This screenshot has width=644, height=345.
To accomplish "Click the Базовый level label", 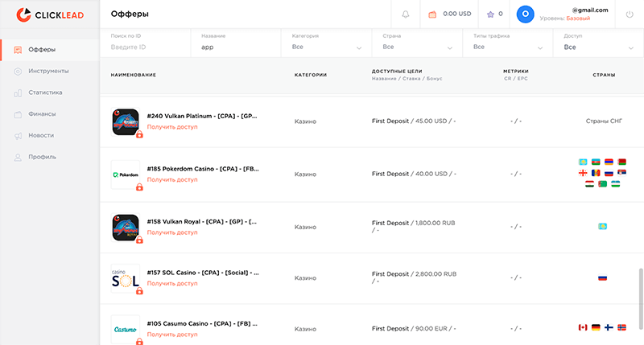I will coord(578,18).
